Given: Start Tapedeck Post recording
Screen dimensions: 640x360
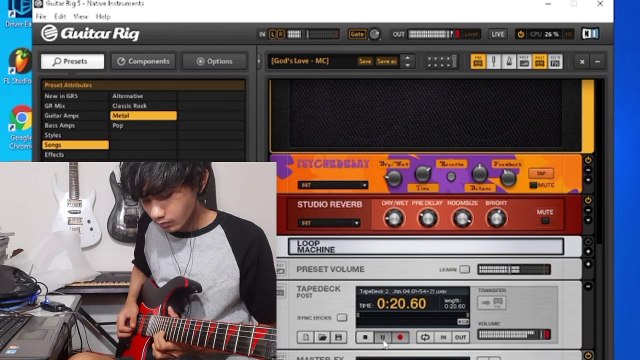Looking at the screenshot, I should coord(400,337).
